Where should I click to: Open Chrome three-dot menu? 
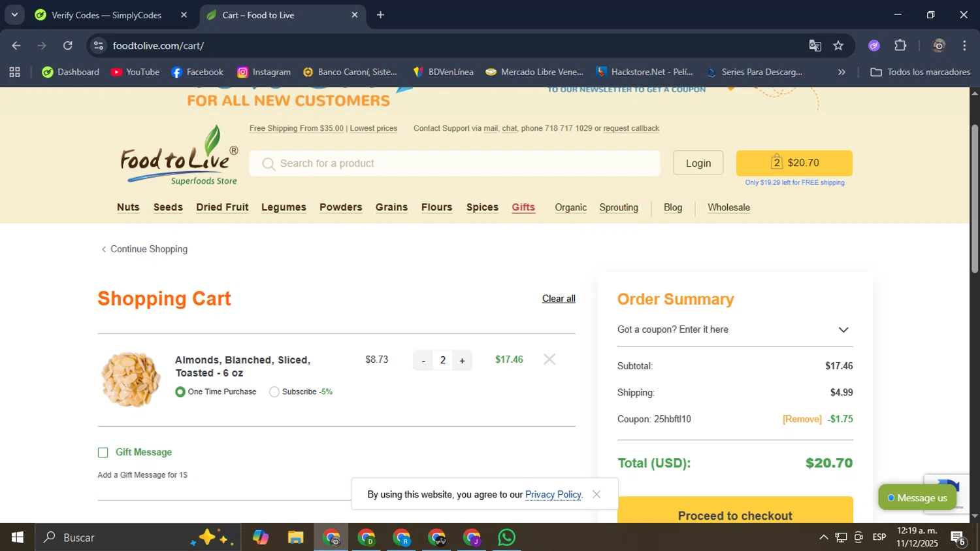[x=964, y=46]
